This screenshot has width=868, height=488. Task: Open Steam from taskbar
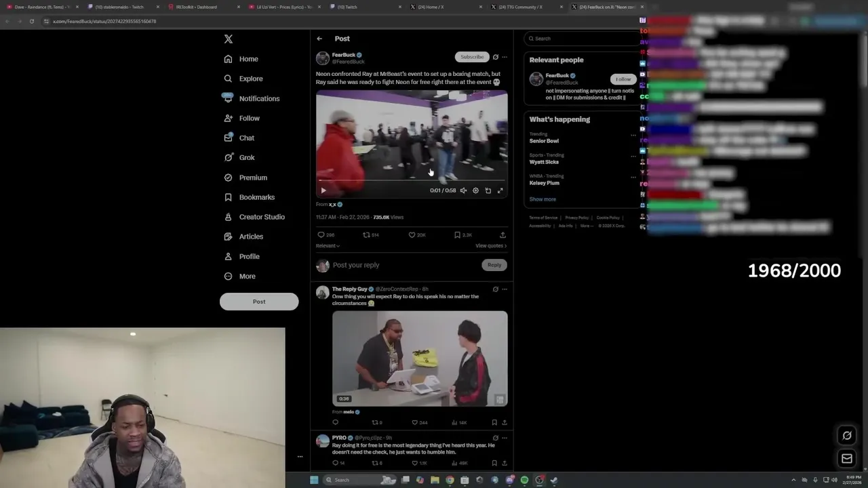coord(554,480)
